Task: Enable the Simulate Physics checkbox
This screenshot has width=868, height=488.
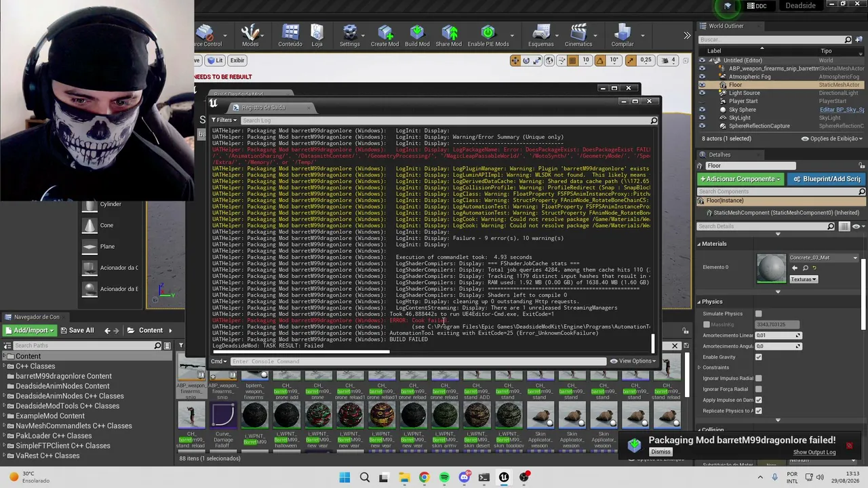Action: [x=758, y=314]
